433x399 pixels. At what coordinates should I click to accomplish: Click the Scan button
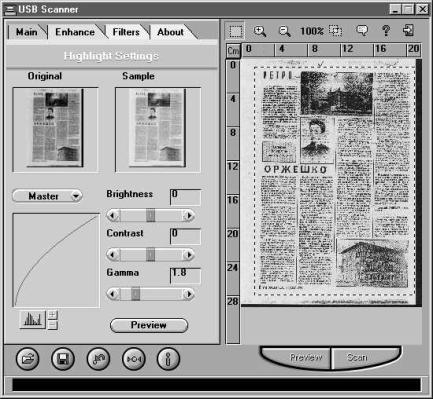tap(357, 357)
